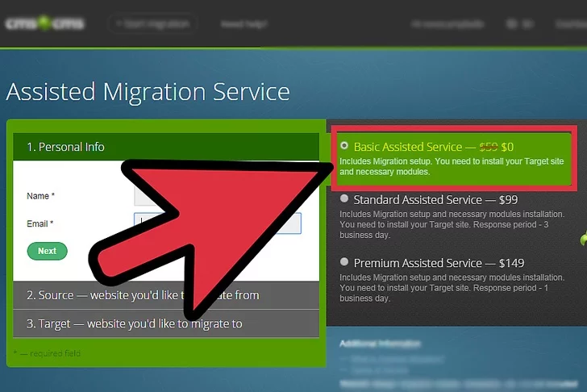Expand the 2. Source website section

click(x=81, y=295)
